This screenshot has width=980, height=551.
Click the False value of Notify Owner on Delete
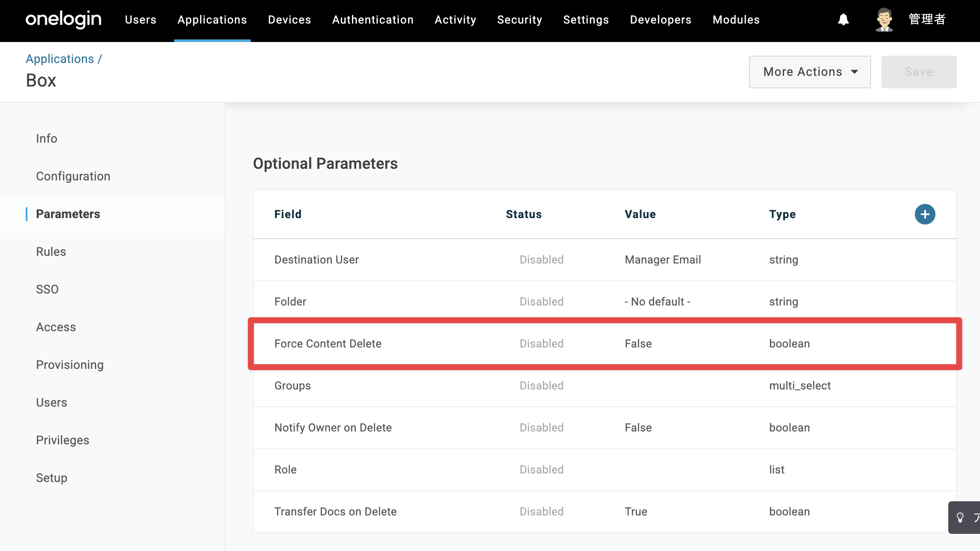pyautogui.click(x=638, y=428)
